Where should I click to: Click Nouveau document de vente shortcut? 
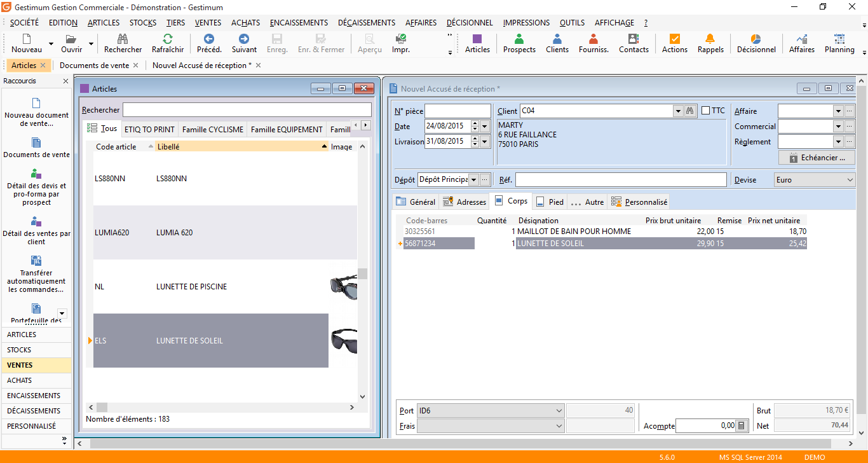(x=36, y=113)
